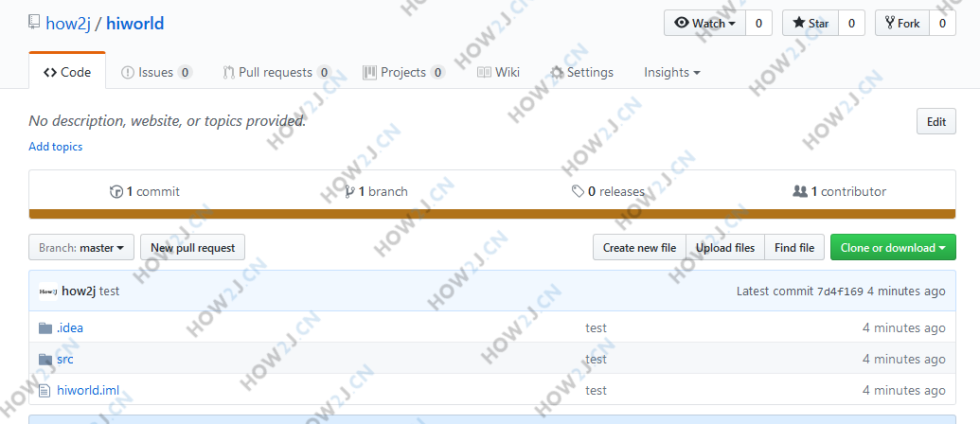Open the Projects tab

[x=403, y=73]
